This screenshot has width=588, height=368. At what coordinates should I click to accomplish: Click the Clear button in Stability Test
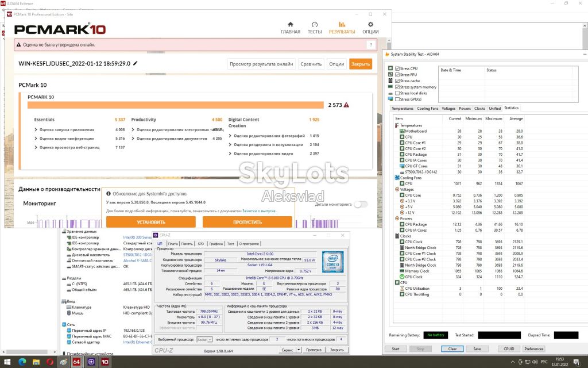click(452, 349)
